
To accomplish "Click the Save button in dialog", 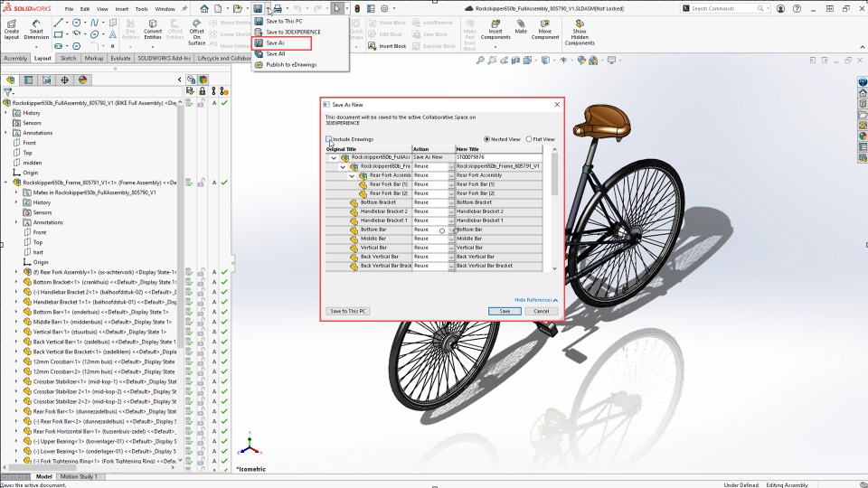I will [x=505, y=311].
